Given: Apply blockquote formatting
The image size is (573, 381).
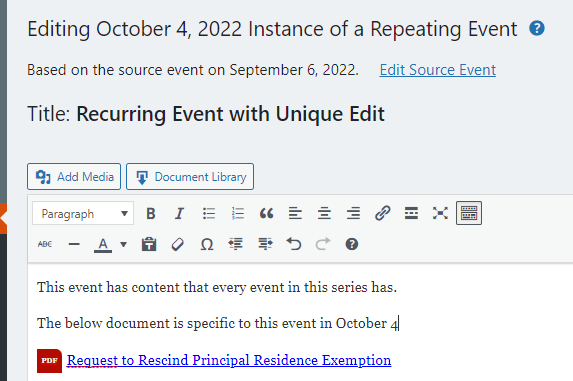Looking at the screenshot, I should click(266, 213).
